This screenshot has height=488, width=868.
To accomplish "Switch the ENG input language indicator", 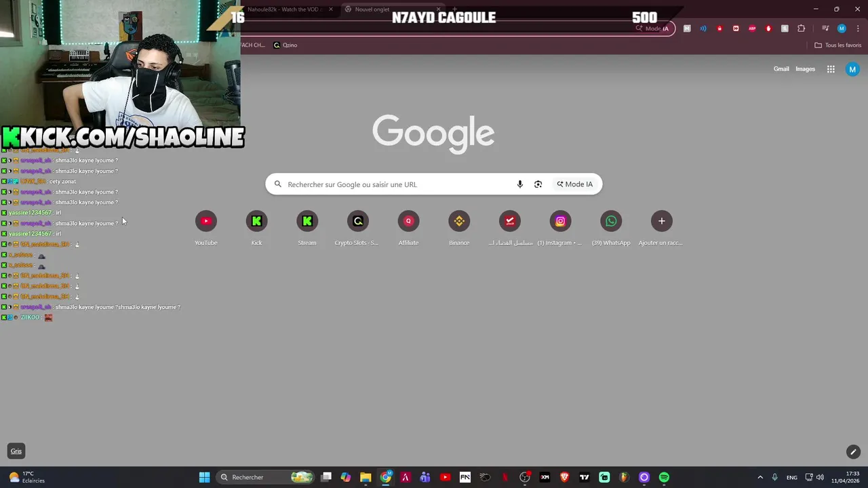I will click(791, 477).
